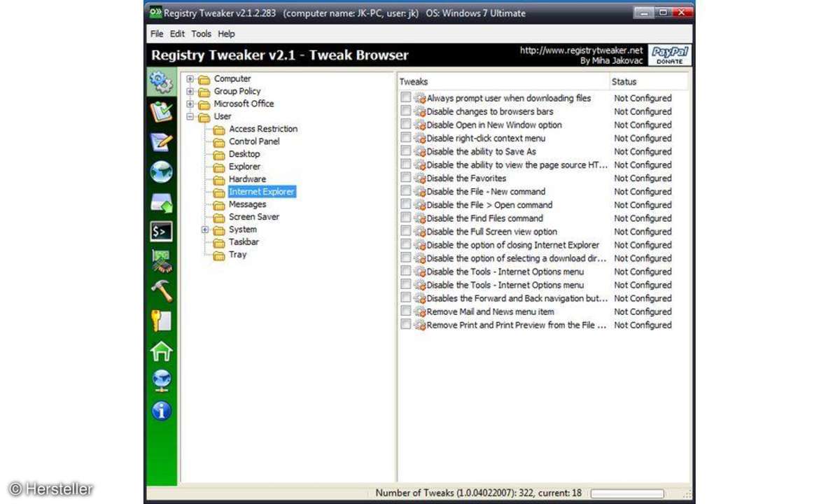Select the Hardware folder

(247, 179)
